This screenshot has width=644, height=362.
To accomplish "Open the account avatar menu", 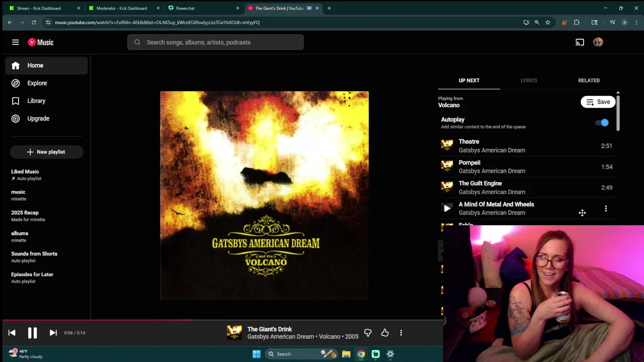I will click(598, 42).
